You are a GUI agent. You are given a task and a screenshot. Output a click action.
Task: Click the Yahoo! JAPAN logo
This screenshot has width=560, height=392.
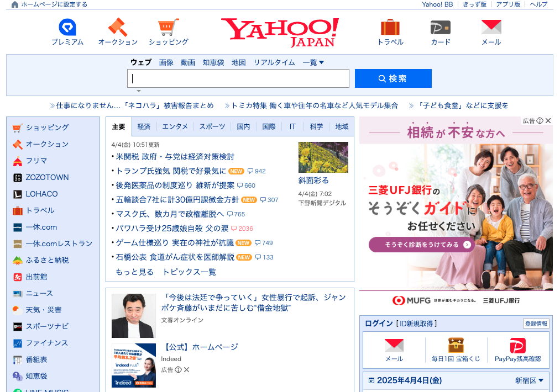[280, 32]
